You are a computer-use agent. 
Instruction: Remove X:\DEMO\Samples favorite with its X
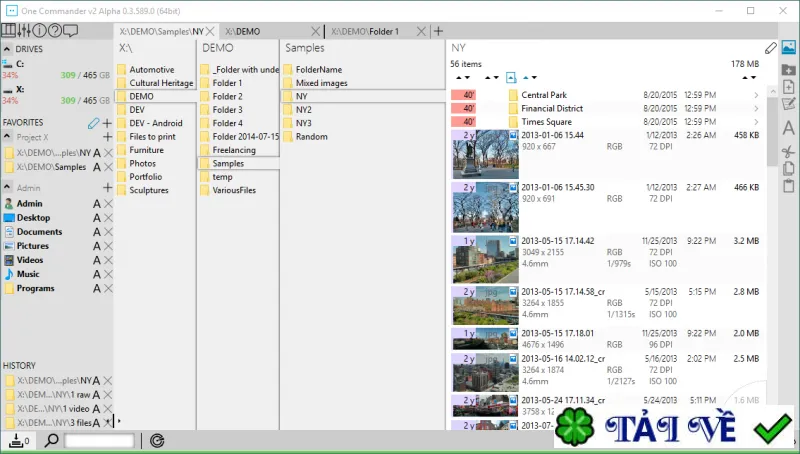[x=108, y=167]
